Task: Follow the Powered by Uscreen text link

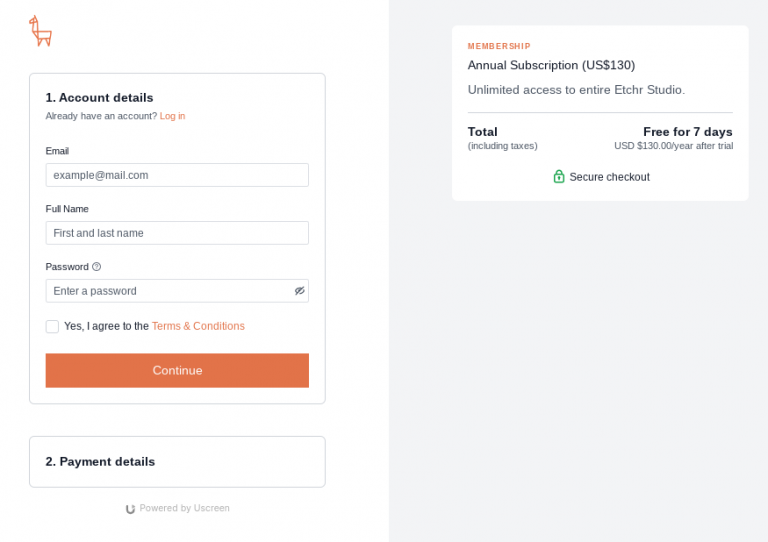Action: coord(184,508)
